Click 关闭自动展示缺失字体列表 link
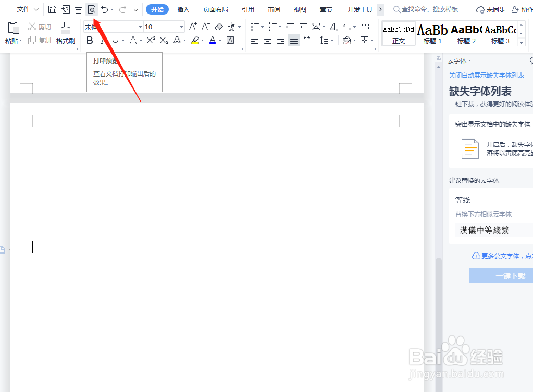Viewport: 533px width, 392px height. pos(487,75)
